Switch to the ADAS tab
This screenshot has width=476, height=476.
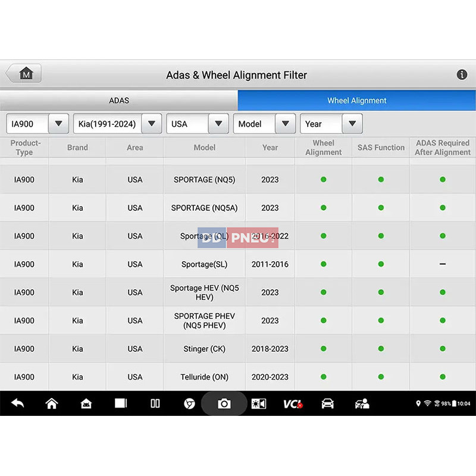click(119, 101)
